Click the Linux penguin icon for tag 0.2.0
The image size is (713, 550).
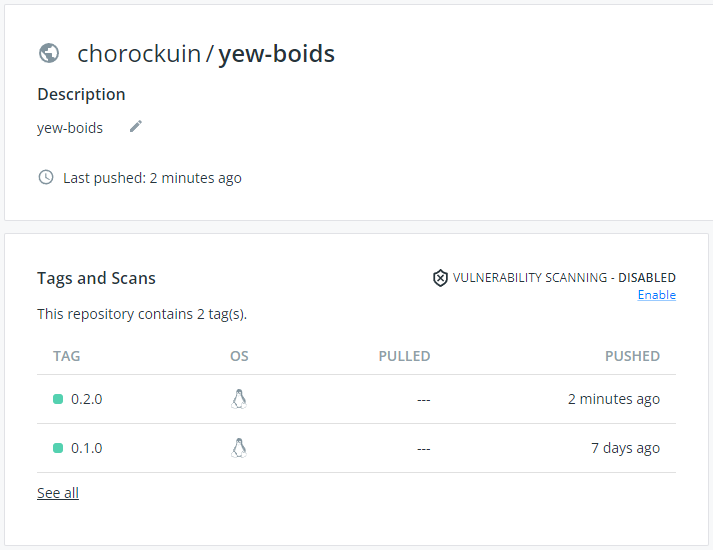click(239, 399)
